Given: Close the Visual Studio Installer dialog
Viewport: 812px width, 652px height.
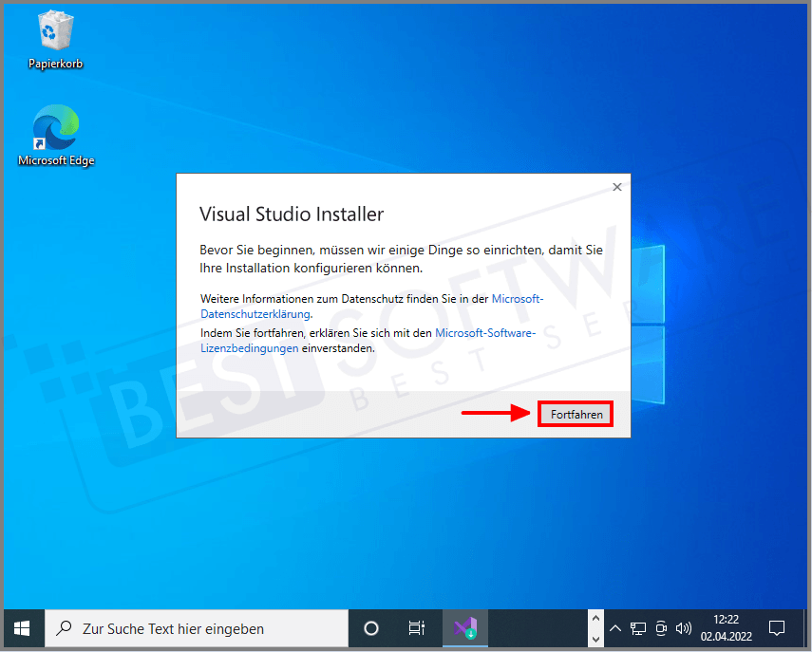Looking at the screenshot, I should coord(616,187).
